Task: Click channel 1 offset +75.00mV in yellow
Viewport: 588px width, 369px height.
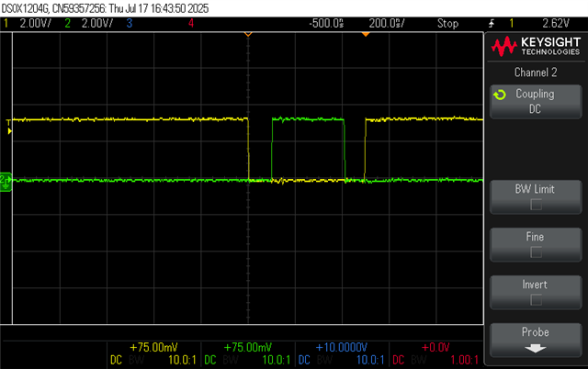Action: point(153,347)
